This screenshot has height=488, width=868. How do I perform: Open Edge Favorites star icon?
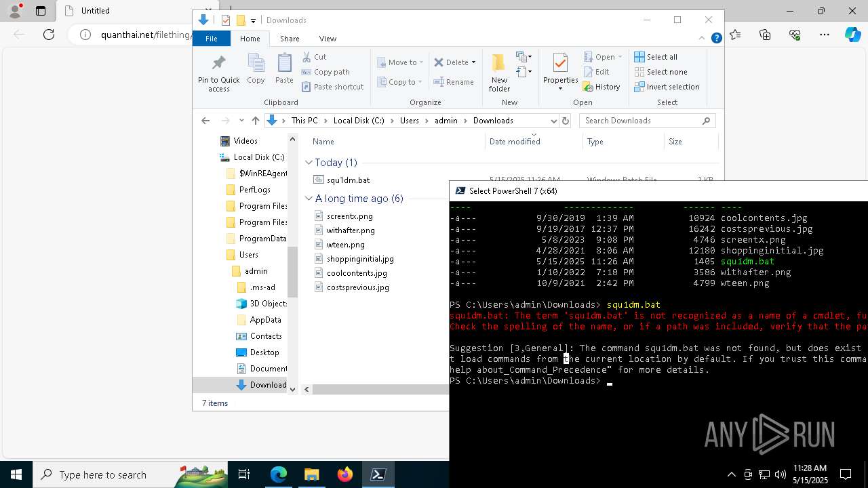(736, 35)
